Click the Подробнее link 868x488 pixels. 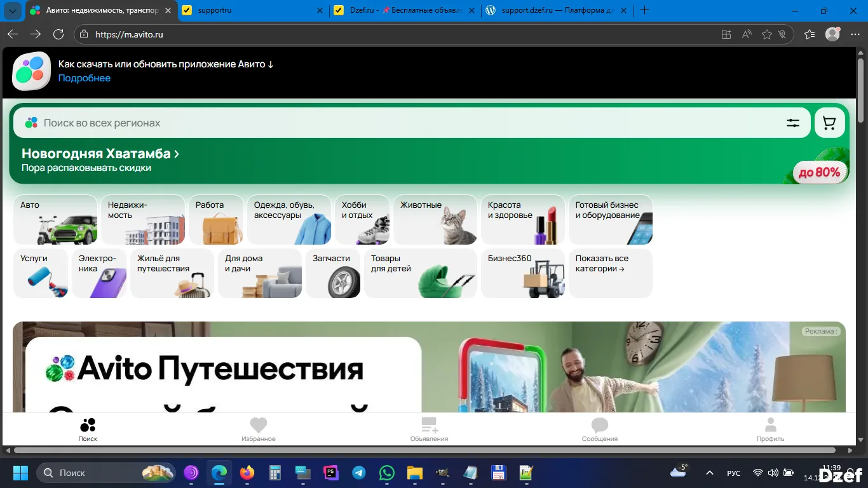[85, 78]
